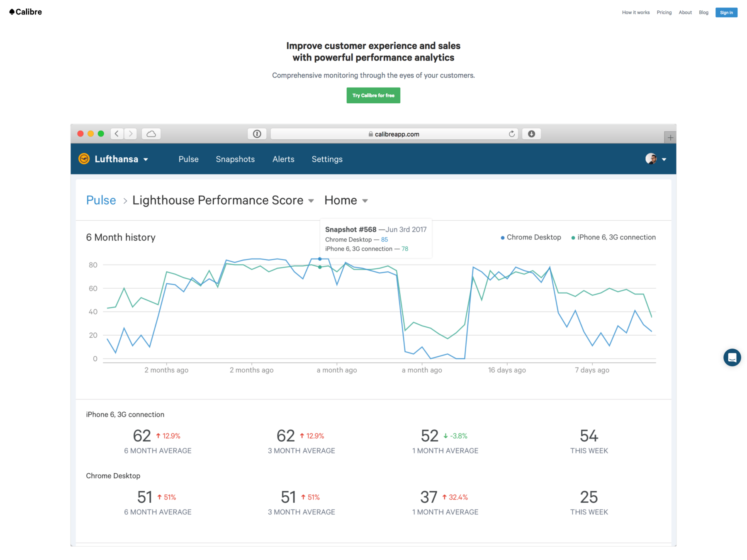
Task: Click the '-3.8%' change indicator
Action: click(x=455, y=436)
